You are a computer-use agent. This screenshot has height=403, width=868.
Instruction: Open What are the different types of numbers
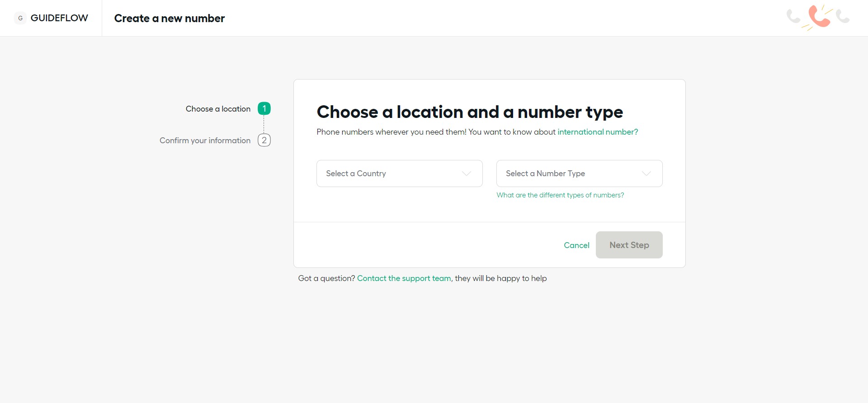tap(560, 195)
